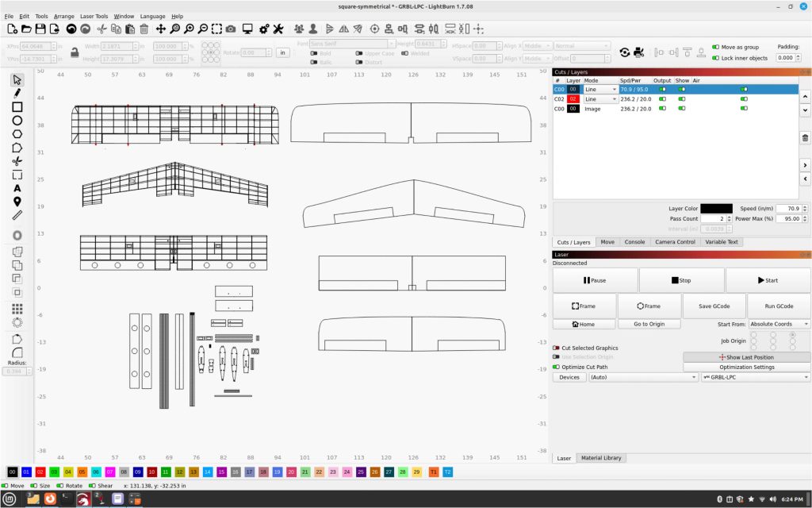
Task: Click the camera capture toolbar icon
Action: (230, 29)
